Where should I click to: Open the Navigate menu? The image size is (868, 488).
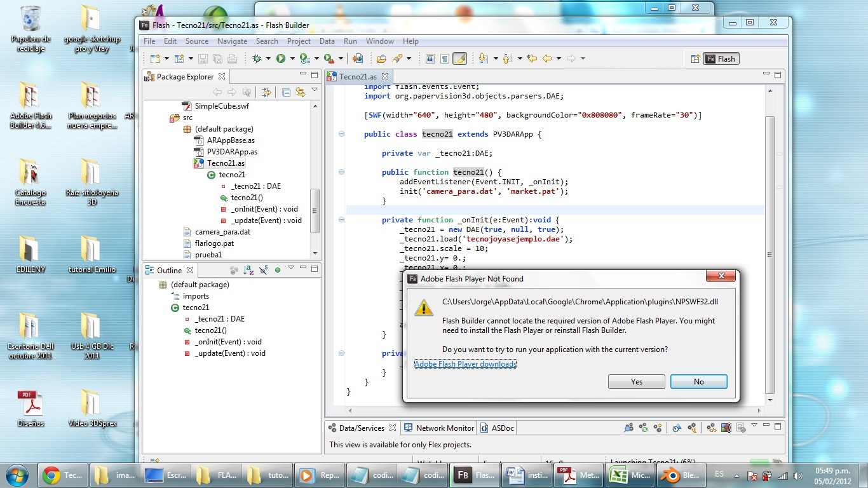232,41
